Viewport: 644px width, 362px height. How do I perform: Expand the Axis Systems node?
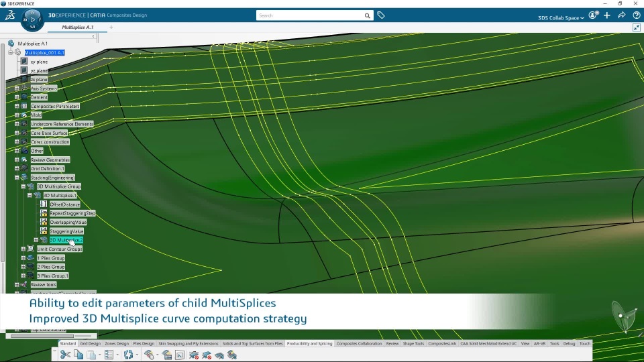click(17, 88)
